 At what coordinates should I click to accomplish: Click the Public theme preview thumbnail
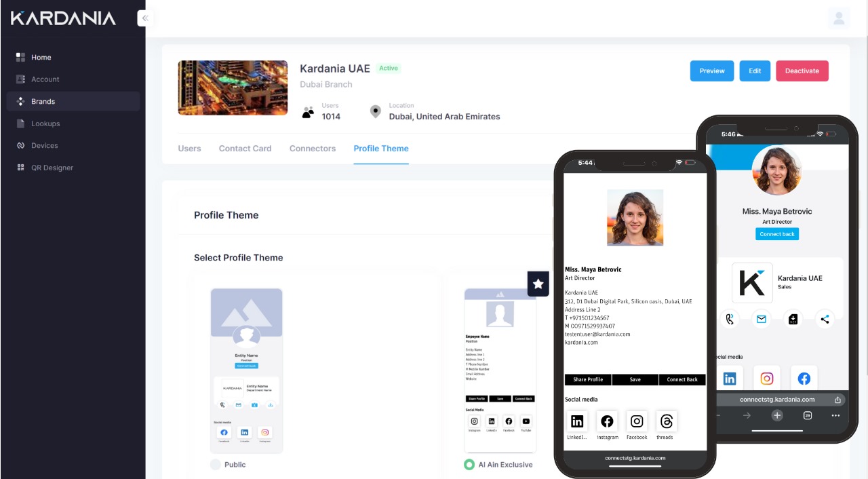[246, 370]
